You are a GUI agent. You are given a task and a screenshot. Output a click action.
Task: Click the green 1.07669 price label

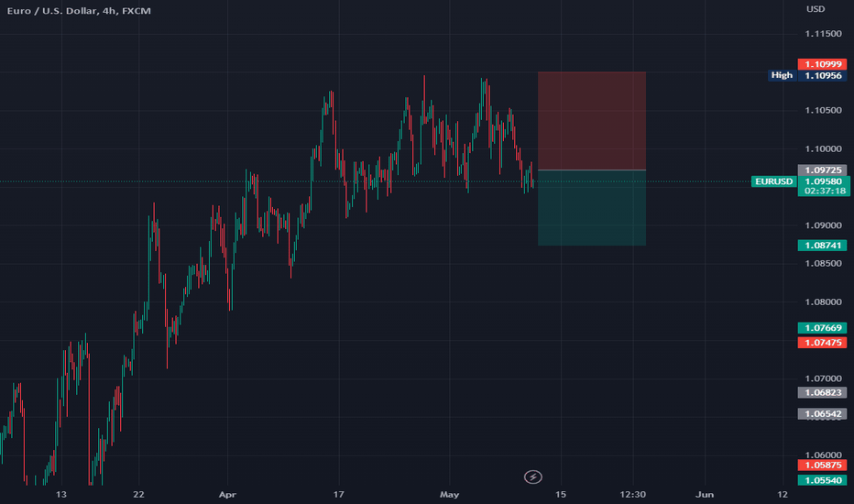823,328
